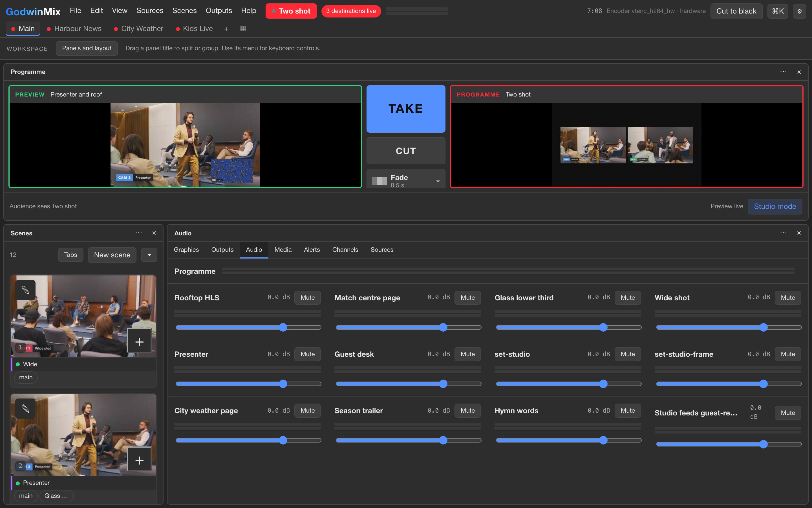Image resolution: width=812 pixels, height=508 pixels.
Task: Mute the Glass lower third channel
Action: click(x=627, y=297)
